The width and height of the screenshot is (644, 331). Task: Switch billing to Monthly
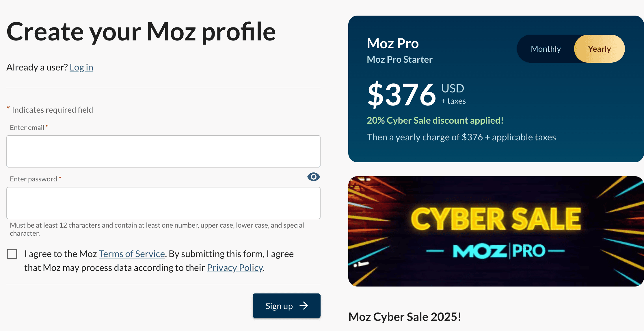pos(545,49)
